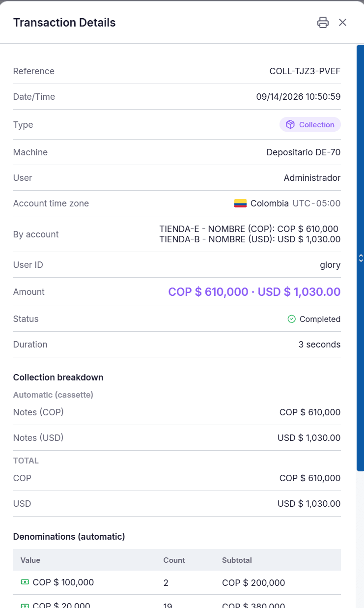The height and width of the screenshot is (608, 364).
Task: Click the Notes (USD) breakdown row
Action: (x=177, y=438)
